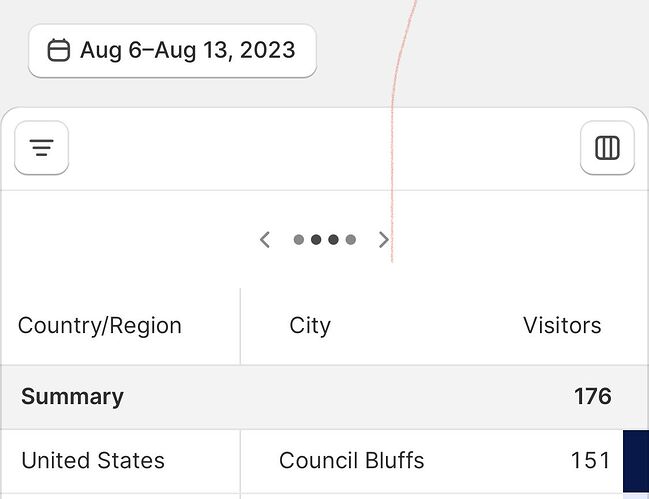Open the Aug 6–Aug 13, 2023 date picker
The width and height of the screenshot is (649, 499).
click(172, 50)
